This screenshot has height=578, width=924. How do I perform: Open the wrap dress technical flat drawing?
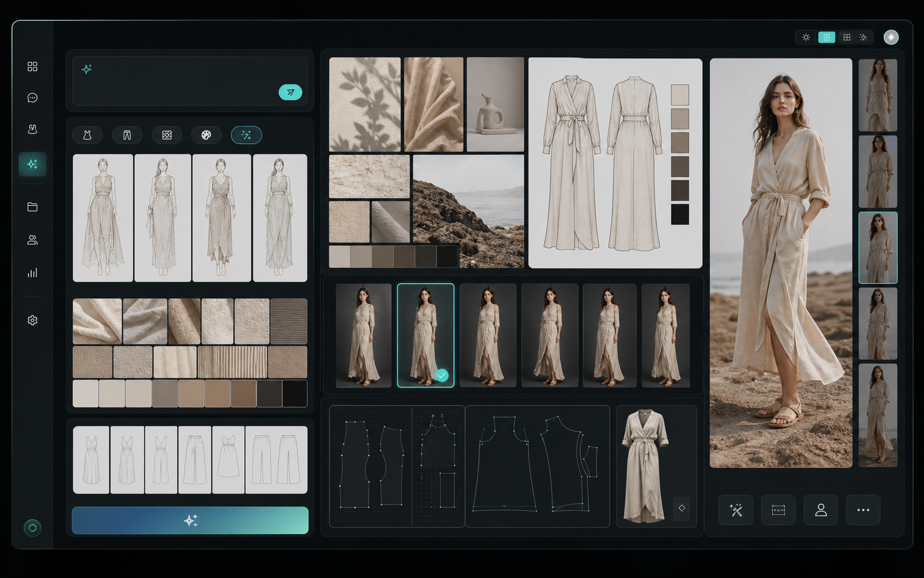pos(615,163)
